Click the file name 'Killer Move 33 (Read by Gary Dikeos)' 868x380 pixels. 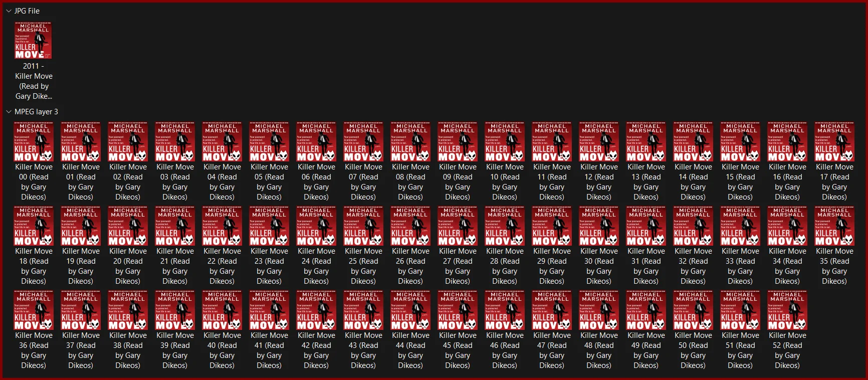tap(740, 266)
